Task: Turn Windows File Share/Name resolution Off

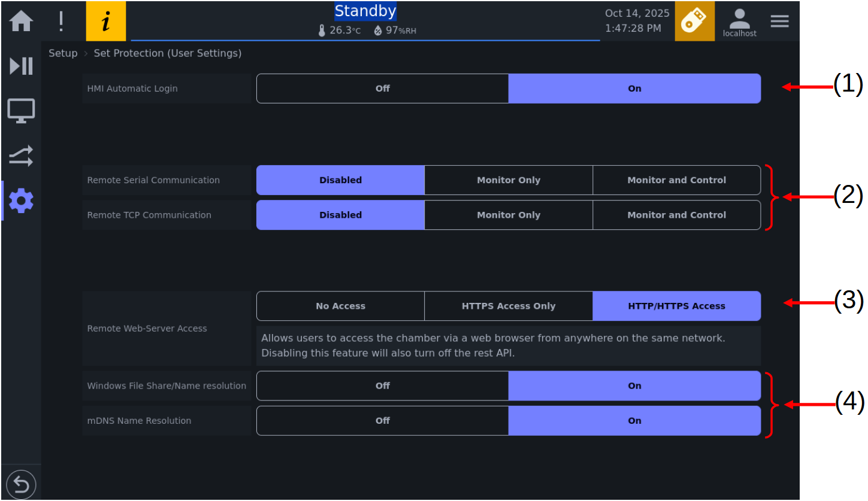Action: point(383,386)
